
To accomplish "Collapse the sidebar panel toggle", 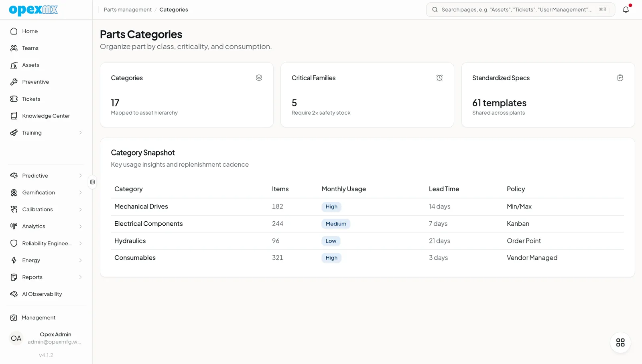I will [x=92, y=182].
